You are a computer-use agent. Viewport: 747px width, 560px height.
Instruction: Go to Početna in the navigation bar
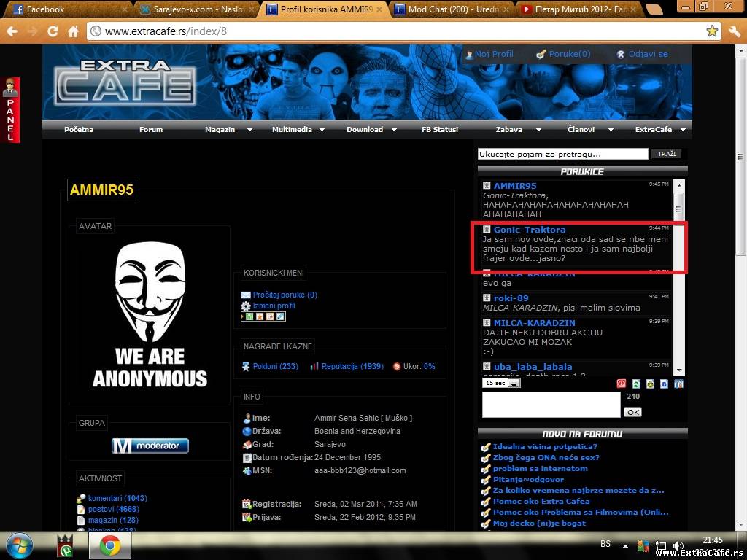pos(79,130)
